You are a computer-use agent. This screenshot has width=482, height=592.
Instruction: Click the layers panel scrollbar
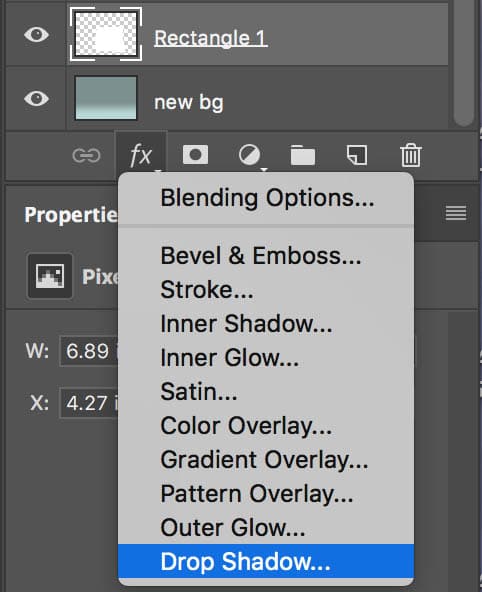464,63
